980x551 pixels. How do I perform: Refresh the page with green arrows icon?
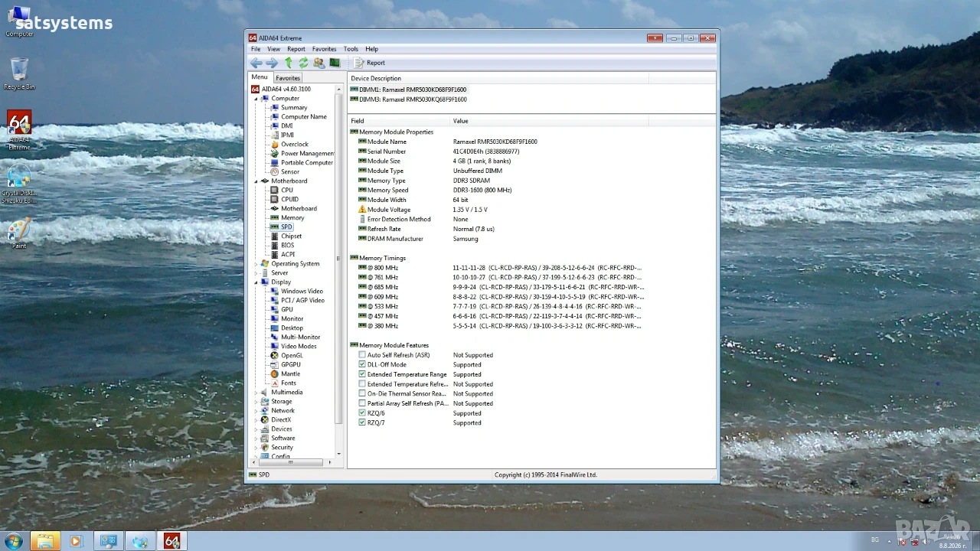pyautogui.click(x=303, y=63)
